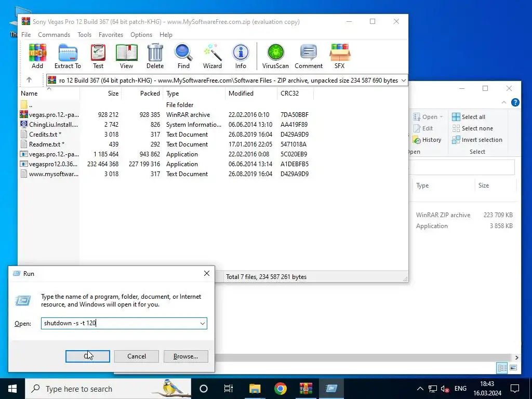The width and height of the screenshot is (532, 399).
Task: Click the Extract To toolbar icon
Action: coord(68,56)
